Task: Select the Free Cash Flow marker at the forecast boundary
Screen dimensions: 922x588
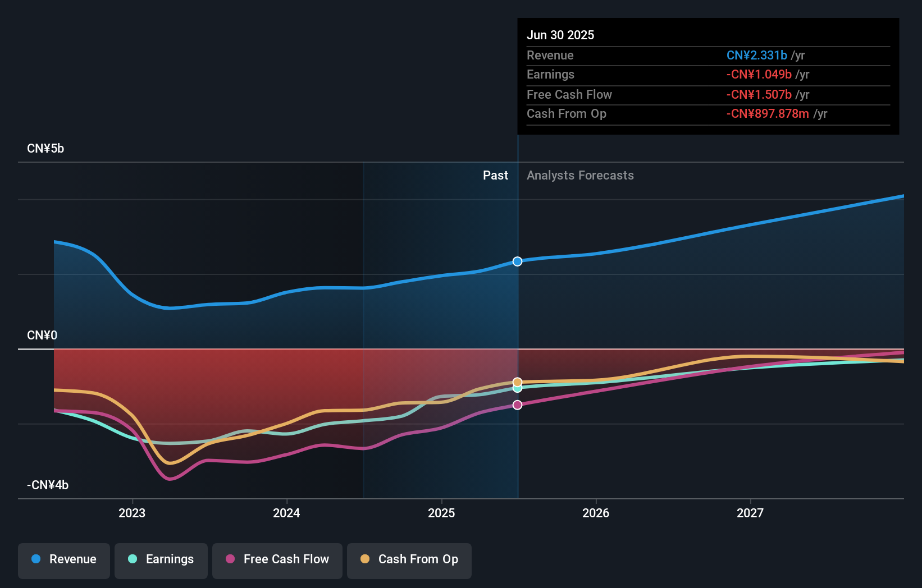Action: [x=517, y=405]
